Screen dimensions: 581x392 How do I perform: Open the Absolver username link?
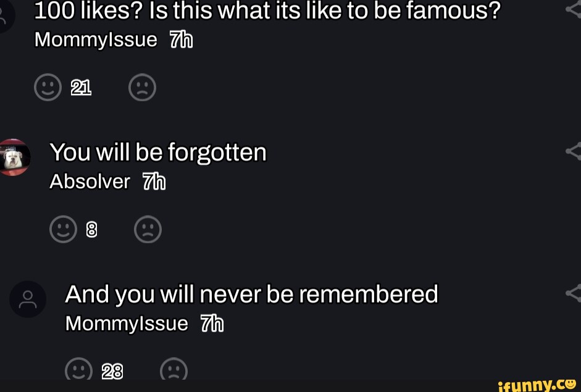[x=90, y=181]
